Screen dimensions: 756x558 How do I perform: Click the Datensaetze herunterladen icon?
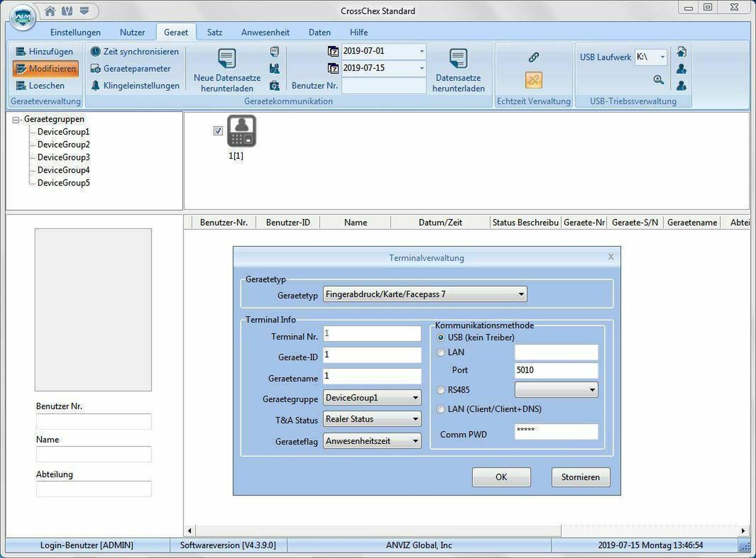click(x=458, y=59)
